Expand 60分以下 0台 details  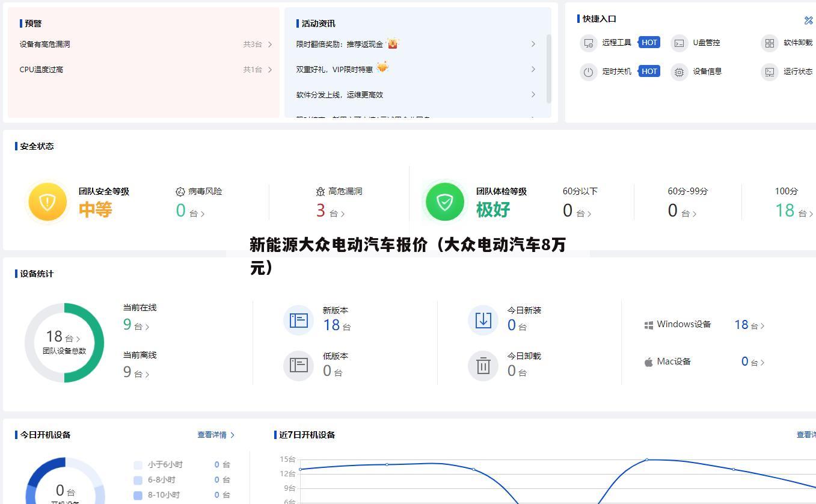[x=577, y=211]
